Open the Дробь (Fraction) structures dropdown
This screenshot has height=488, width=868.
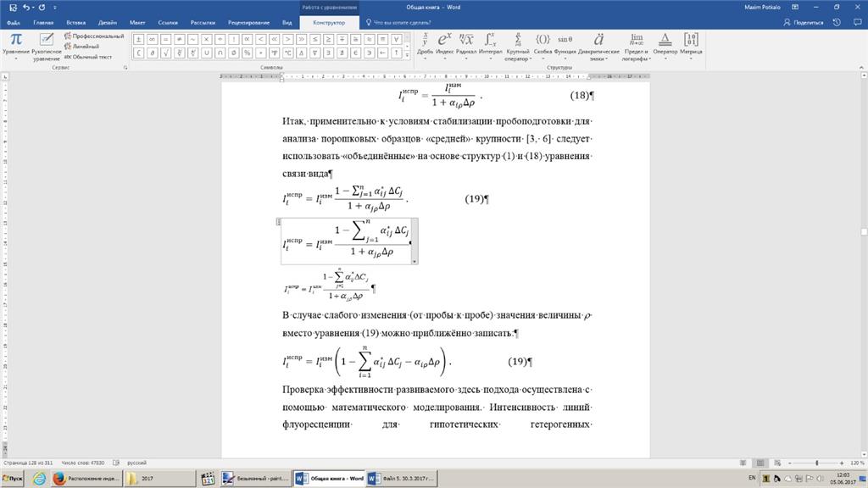pos(425,46)
